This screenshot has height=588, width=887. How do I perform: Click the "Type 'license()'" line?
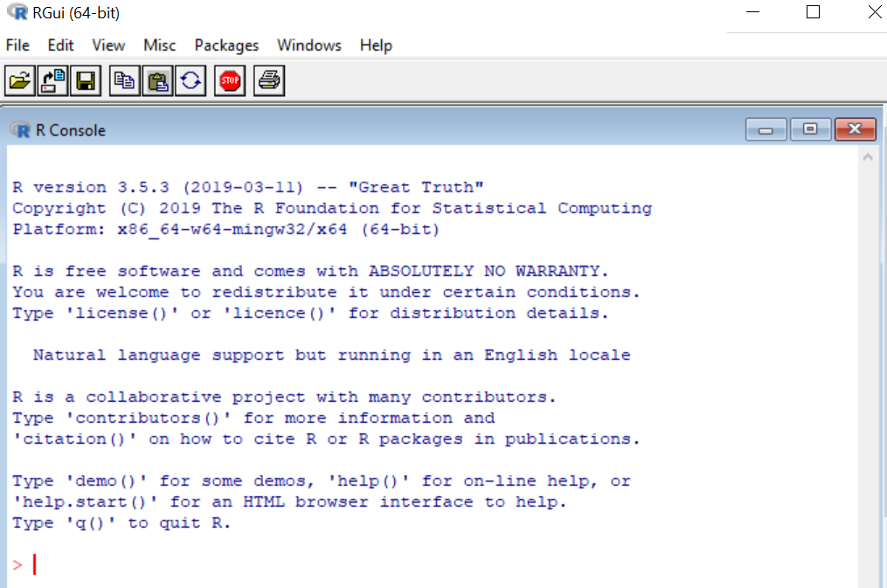(310, 314)
